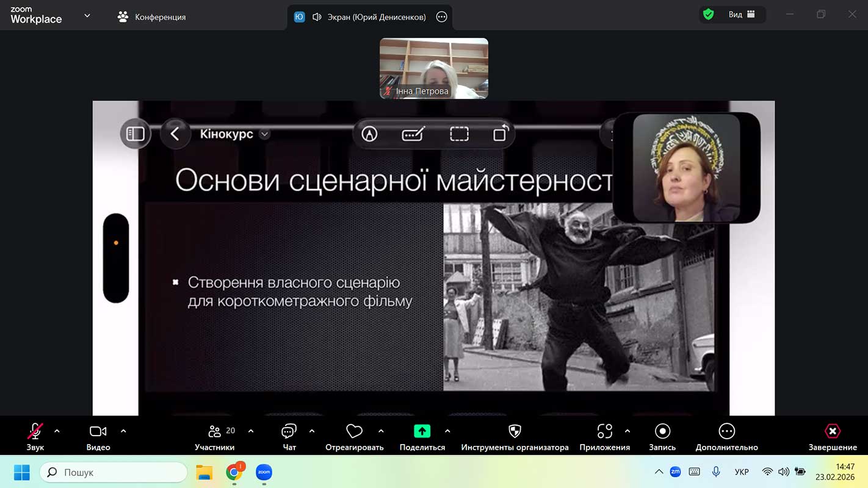Screen dimensions: 868x488
Task: Switch to the Конференция tab
Action: click(x=152, y=17)
